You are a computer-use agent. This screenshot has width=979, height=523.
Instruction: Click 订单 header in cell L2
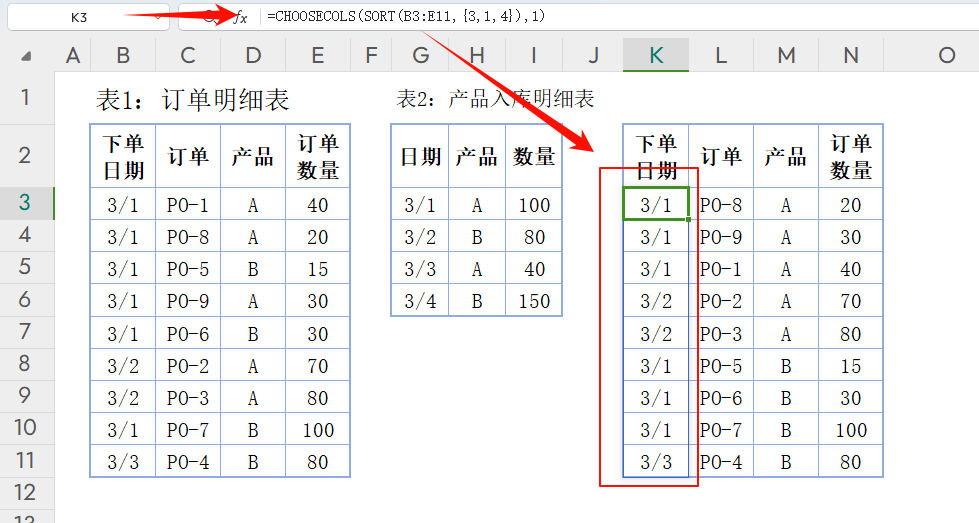(721, 156)
